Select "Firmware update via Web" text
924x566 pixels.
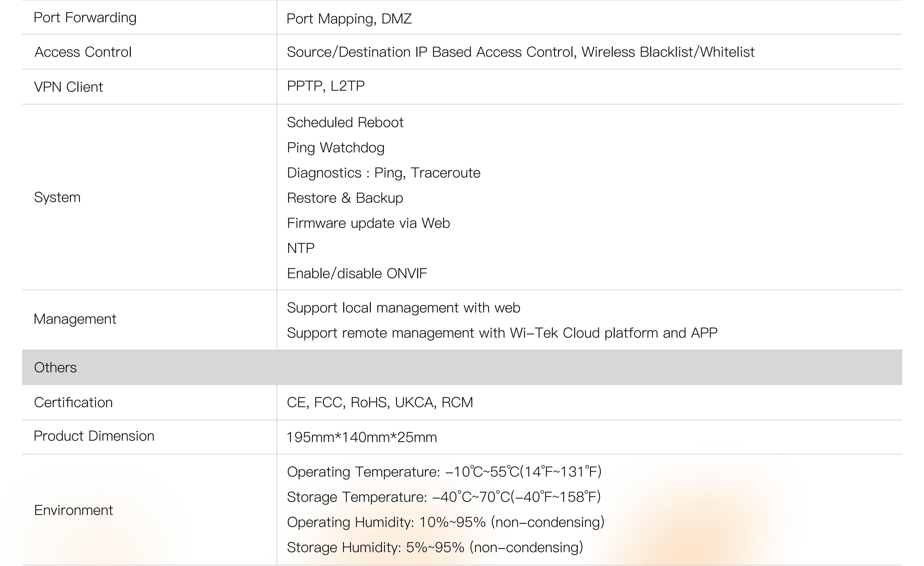[368, 223]
